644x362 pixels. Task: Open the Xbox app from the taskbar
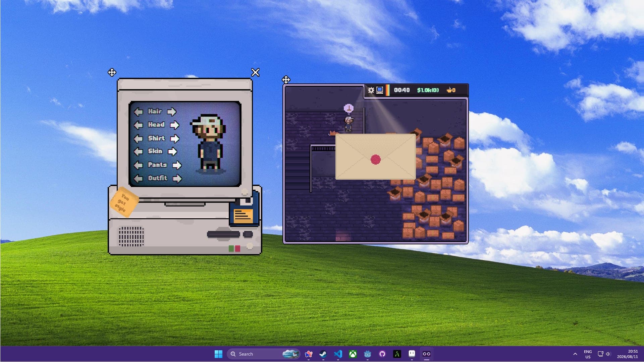[353, 354]
